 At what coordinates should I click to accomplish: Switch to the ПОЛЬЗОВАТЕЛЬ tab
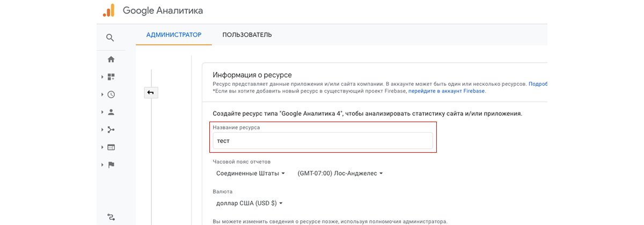pyautogui.click(x=247, y=35)
